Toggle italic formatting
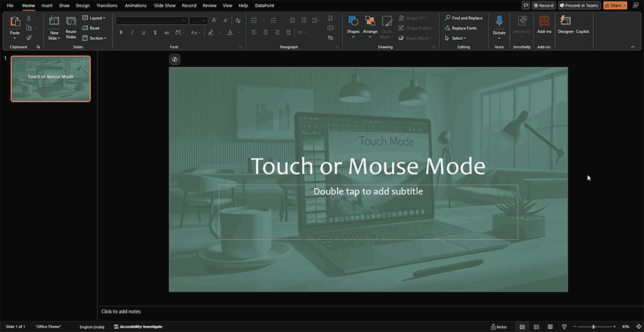The height and width of the screenshot is (332, 644). click(x=132, y=32)
